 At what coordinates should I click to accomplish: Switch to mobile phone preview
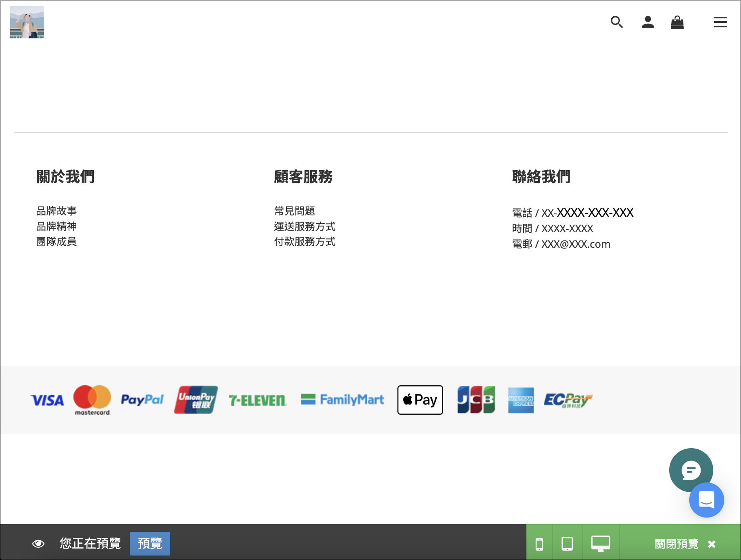[x=539, y=544]
